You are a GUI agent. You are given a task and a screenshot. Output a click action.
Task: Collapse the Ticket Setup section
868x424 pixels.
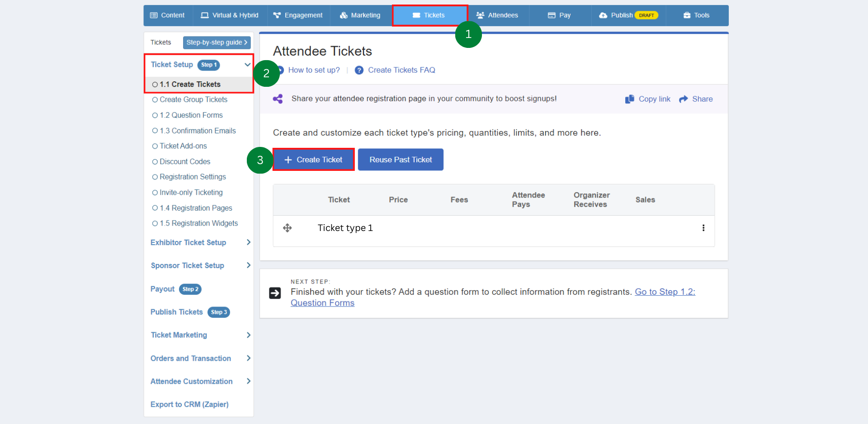tap(247, 65)
